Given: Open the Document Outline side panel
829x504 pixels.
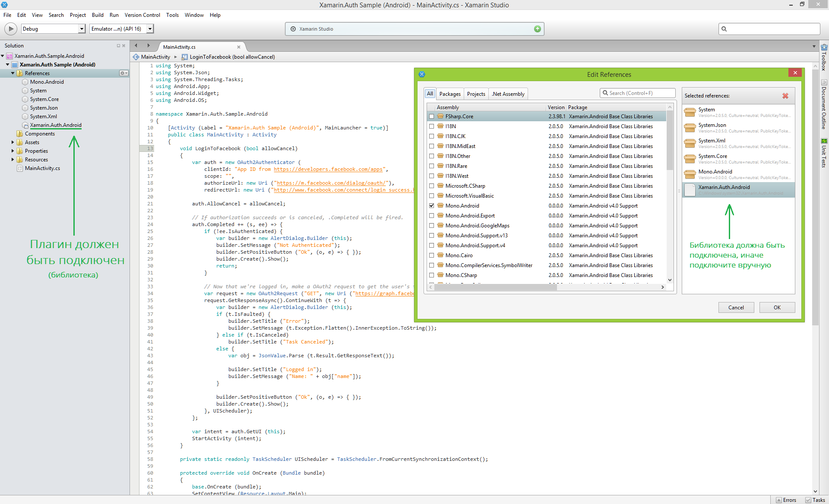Looking at the screenshot, I should [824, 104].
